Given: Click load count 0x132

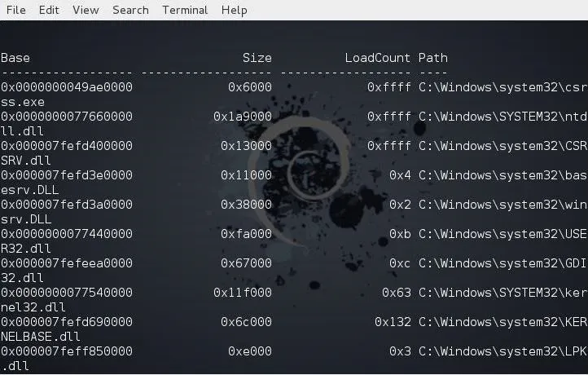Looking at the screenshot, I should coord(393,322).
